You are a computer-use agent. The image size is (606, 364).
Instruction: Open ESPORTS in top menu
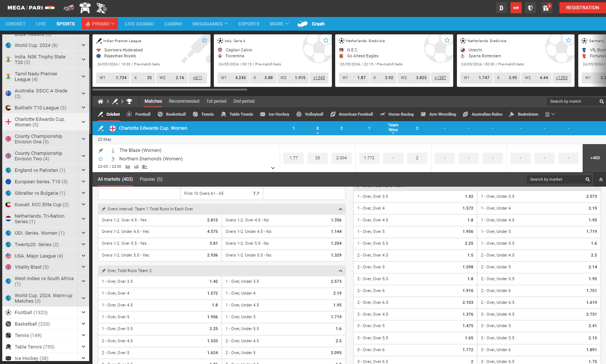click(x=249, y=24)
